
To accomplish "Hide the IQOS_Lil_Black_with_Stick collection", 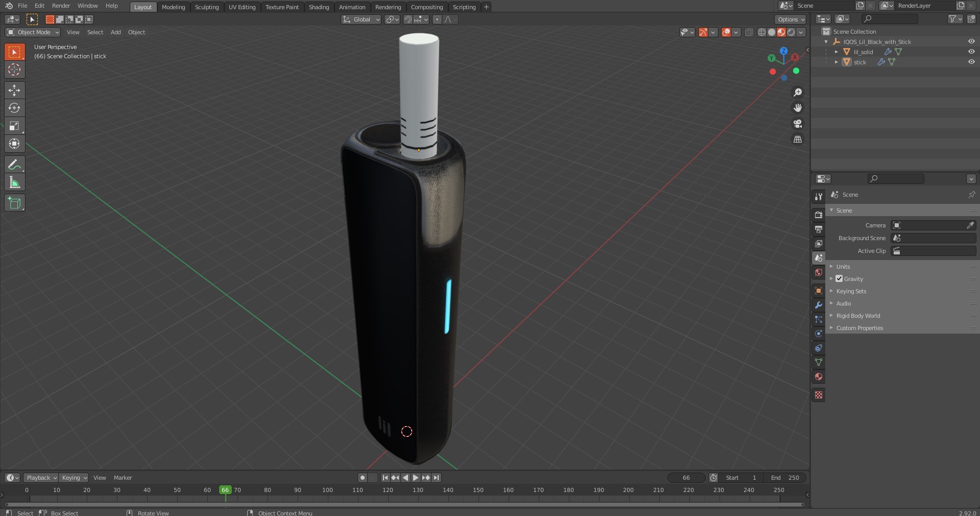I will pyautogui.click(x=971, y=41).
